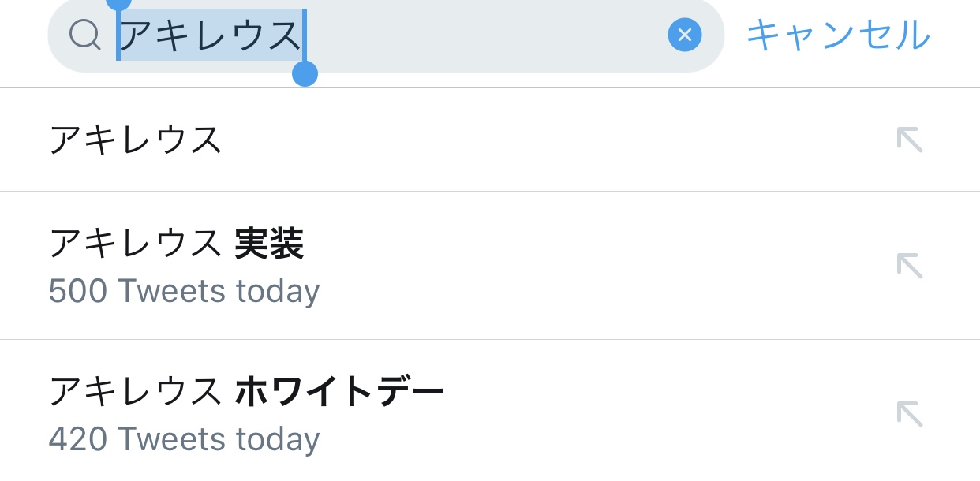Viewport: 980px width, 481px height.
Task: Click the top-left text selection handle
Action: coord(118,4)
